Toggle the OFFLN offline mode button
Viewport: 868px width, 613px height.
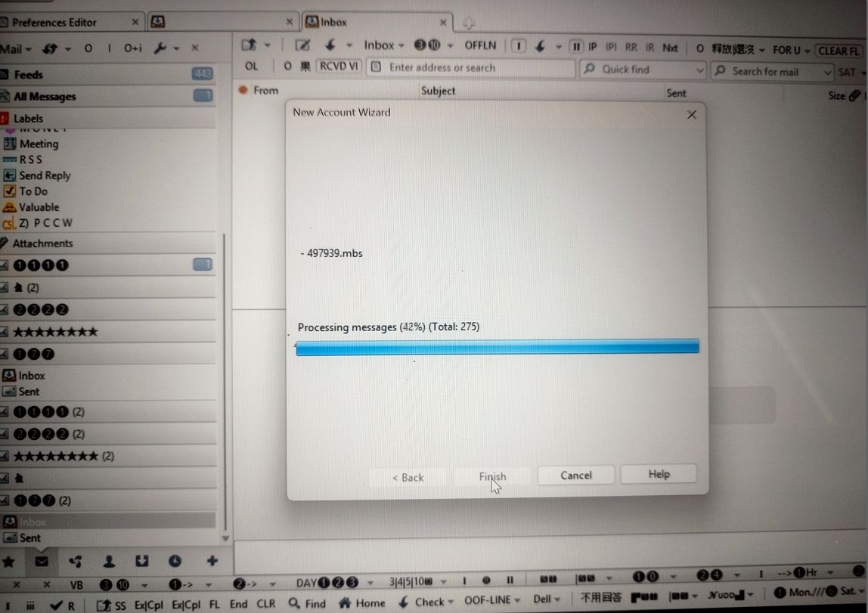(x=480, y=45)
